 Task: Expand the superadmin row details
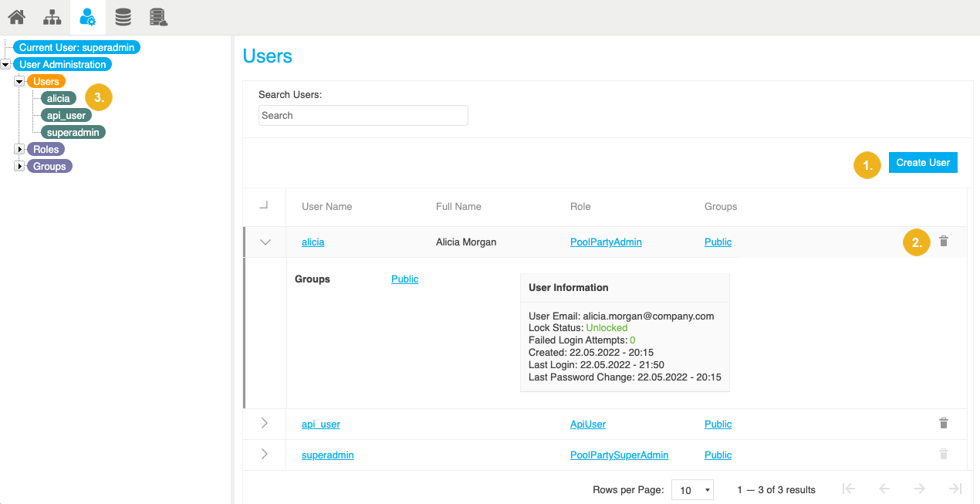point(265,455)
